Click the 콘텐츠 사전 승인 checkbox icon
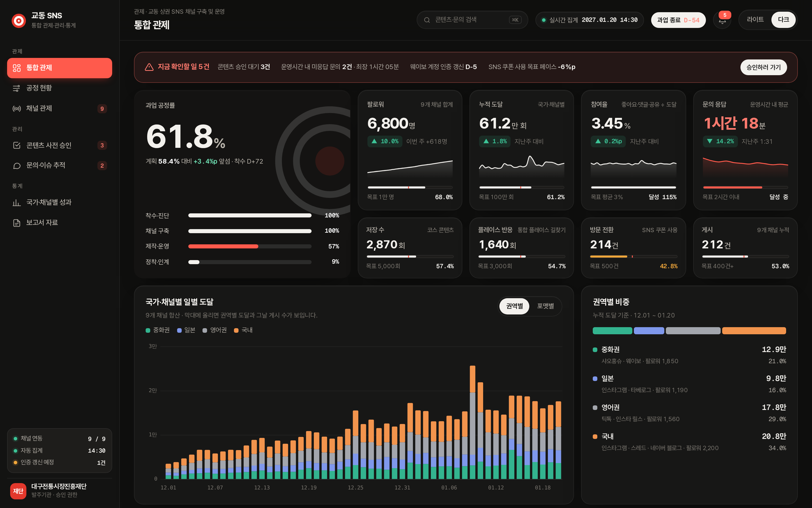Image resolution: width=812 pixels, height=508 pixels. point(17,145)
